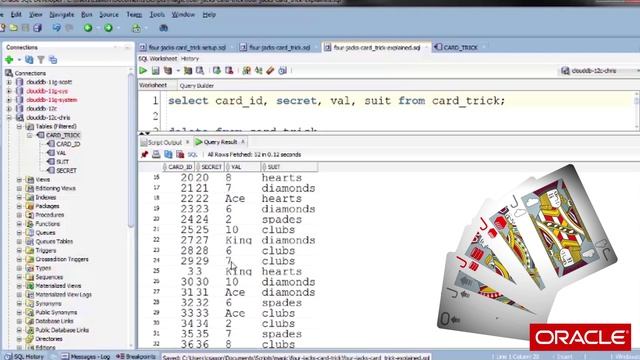The height and width of the screenshot is (360, 640).
Task: Open the View menu
Action: coord(36,15)
